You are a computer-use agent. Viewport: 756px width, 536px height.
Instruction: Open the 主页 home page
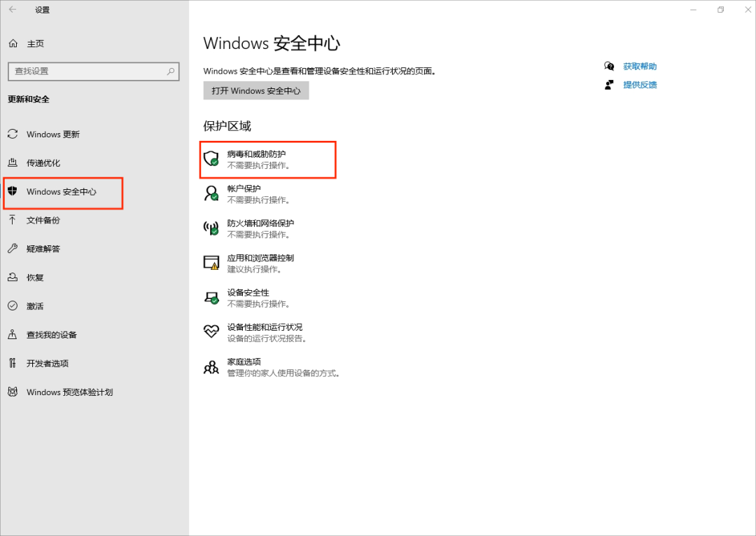(35, 43)
